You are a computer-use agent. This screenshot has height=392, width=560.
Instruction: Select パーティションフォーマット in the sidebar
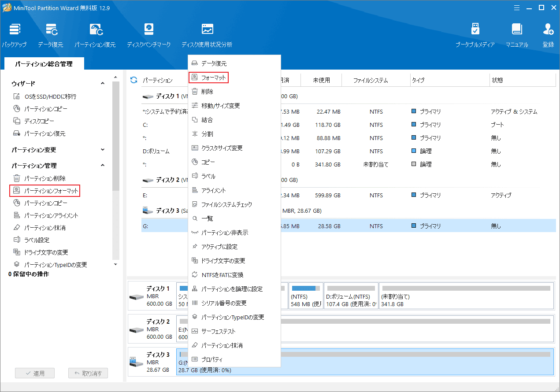[45, 191]
